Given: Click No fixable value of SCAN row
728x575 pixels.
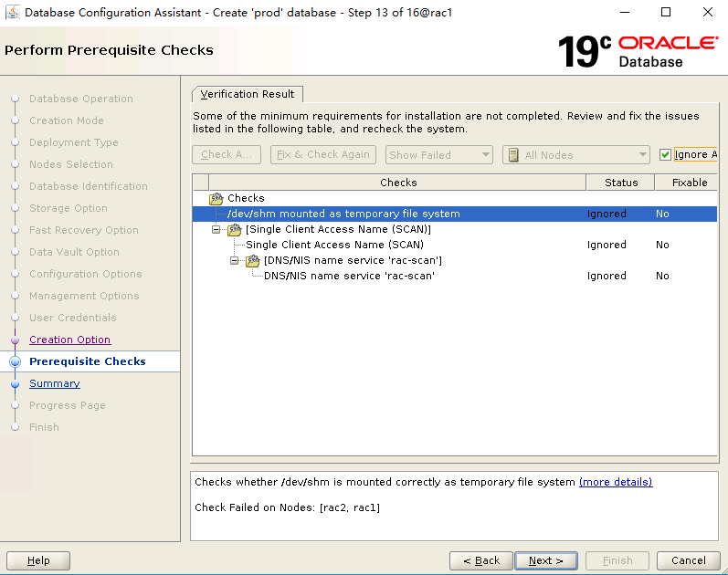Looking at the screenshot, I should 662,245.
